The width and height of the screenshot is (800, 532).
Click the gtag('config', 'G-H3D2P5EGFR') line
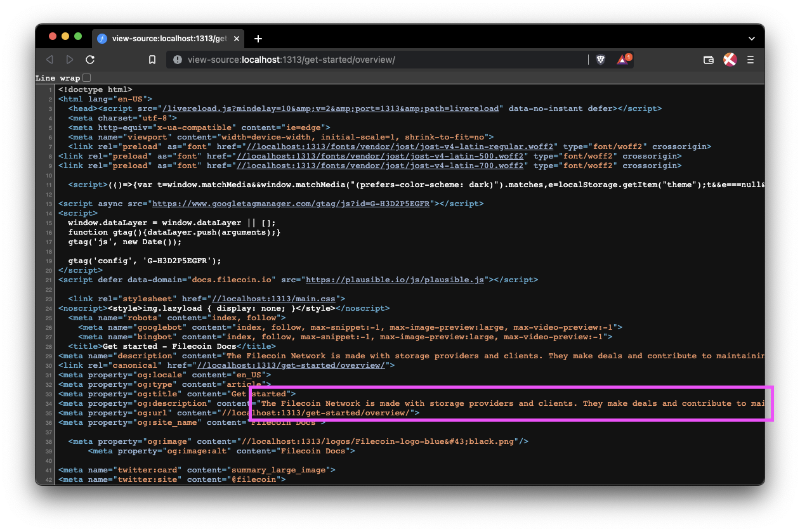[x=145, y=261]
